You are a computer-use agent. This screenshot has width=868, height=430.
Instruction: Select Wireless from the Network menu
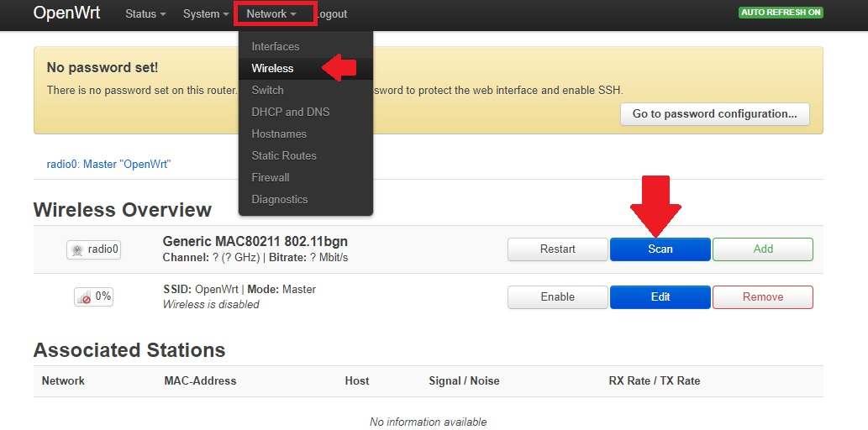(273, 68)
